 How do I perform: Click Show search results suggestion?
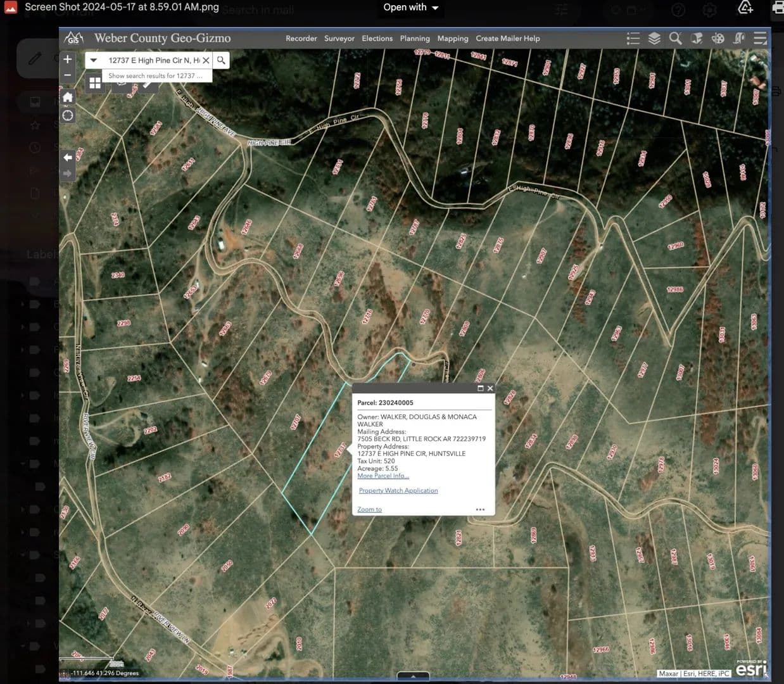(x=155, y=75)
